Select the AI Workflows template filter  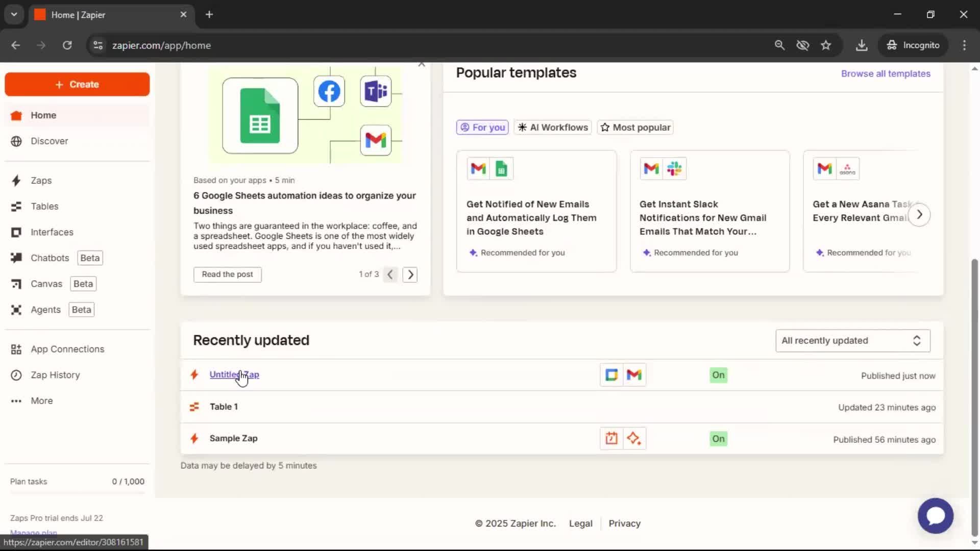pyautogui.click(x=553, y=128)
